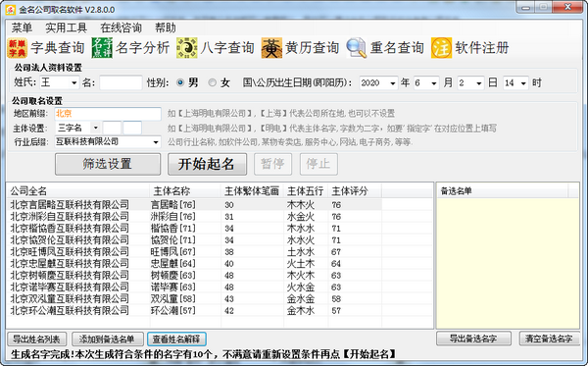
Task: Open the 帮助 menu
Action: (x=166, y=27)
